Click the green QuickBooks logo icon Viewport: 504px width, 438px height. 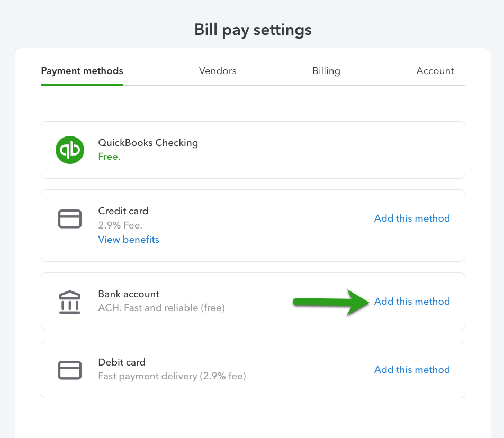(70, 150)
